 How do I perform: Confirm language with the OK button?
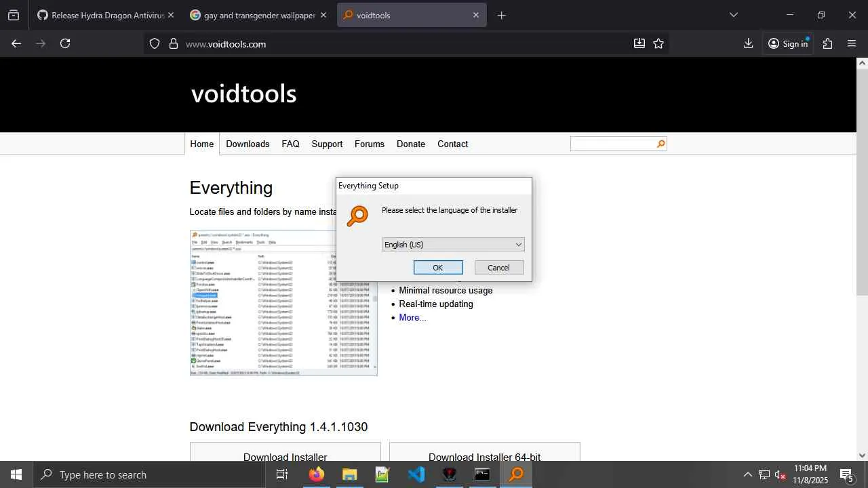pyautogui.click(x=438, y=268)
